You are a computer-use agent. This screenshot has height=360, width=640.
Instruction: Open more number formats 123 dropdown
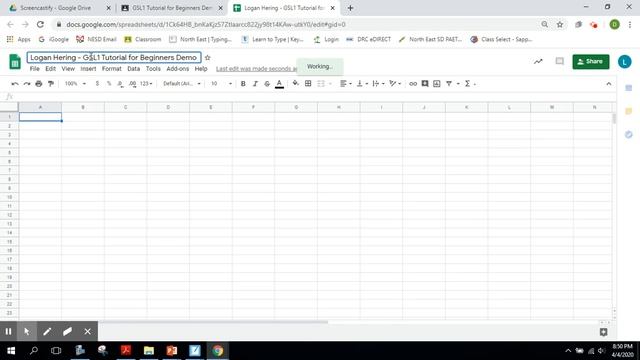[x=146, y=84]
